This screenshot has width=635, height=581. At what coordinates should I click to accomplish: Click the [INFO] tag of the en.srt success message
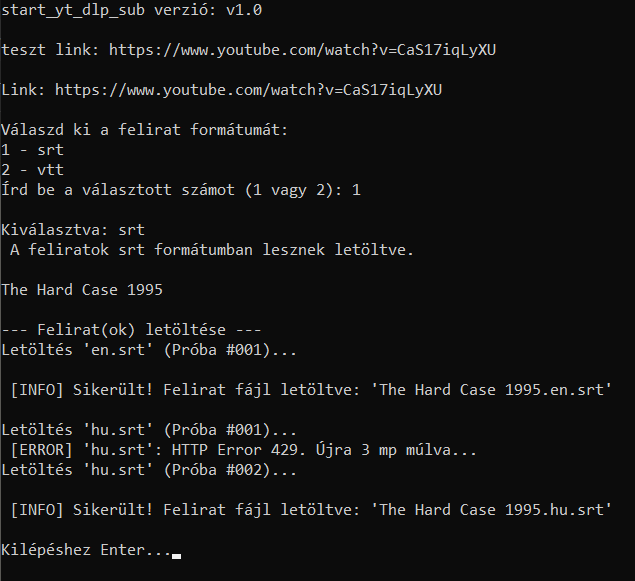(x=37, y=390)
